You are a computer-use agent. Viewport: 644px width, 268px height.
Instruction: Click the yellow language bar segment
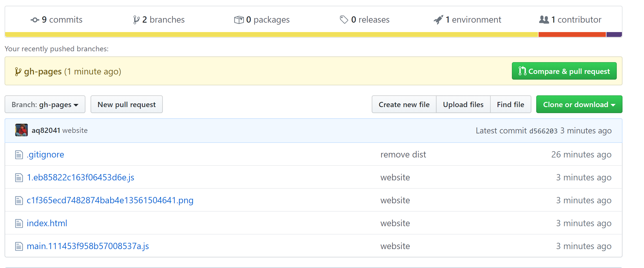pyautogui.click(x=271, y=35)
